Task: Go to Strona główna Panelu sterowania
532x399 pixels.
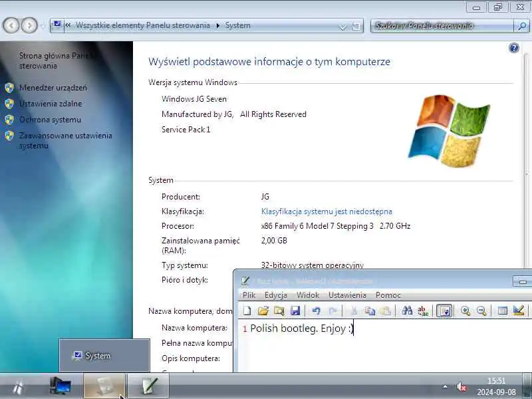Action: (56, 61)
